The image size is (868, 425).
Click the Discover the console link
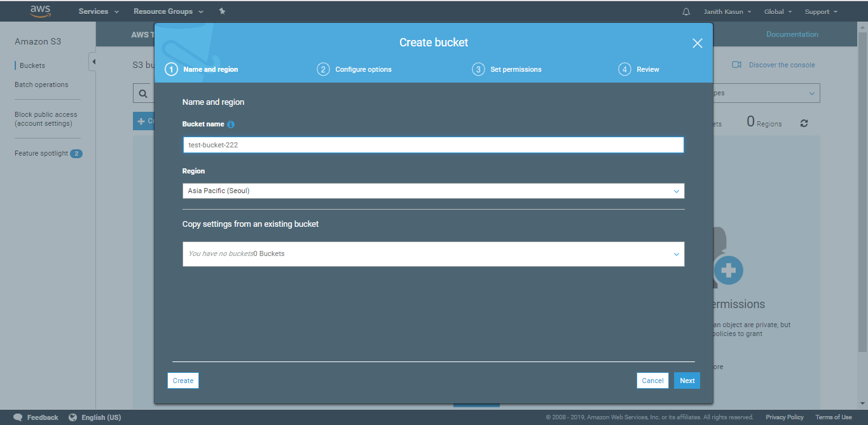(782, 65)
